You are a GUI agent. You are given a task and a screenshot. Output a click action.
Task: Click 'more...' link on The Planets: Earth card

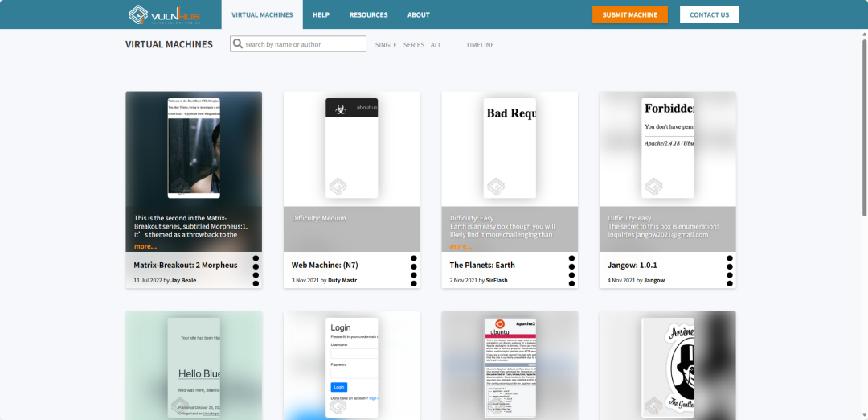coord(461,246)
